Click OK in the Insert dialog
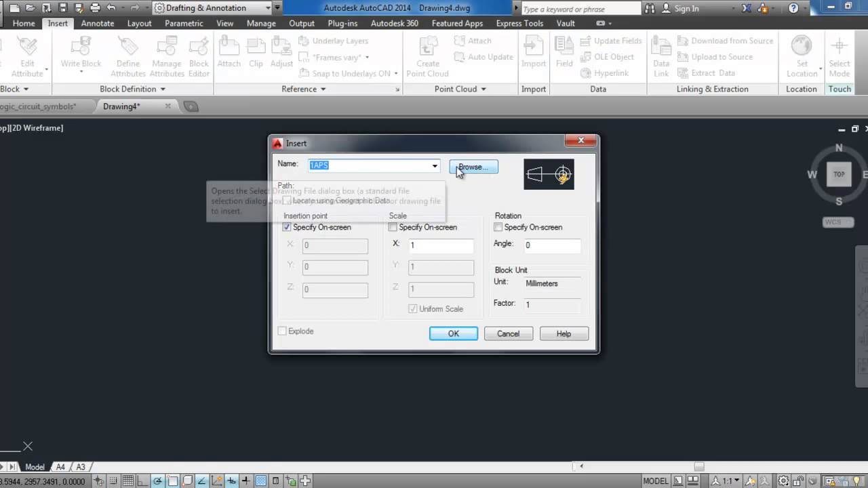Viewport: 868px width, 488px height. pyautogui.click(x=454, y=333)
